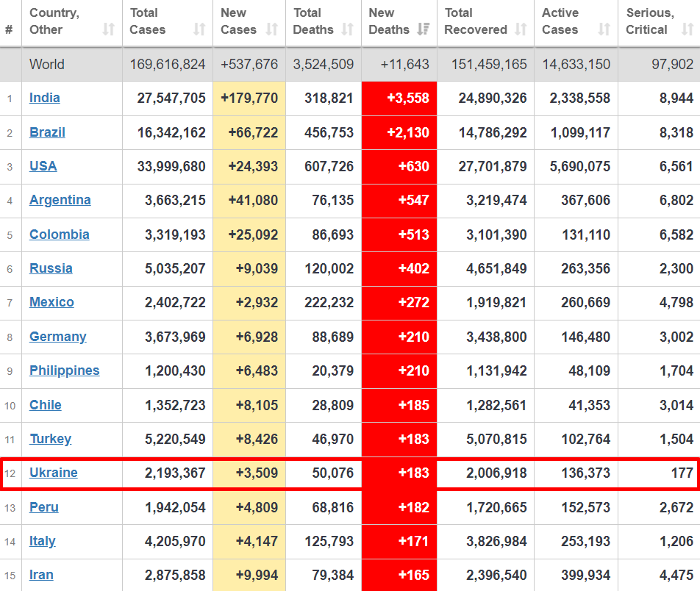Click India's yellow +179,770 new cases cell

(249, 98)
